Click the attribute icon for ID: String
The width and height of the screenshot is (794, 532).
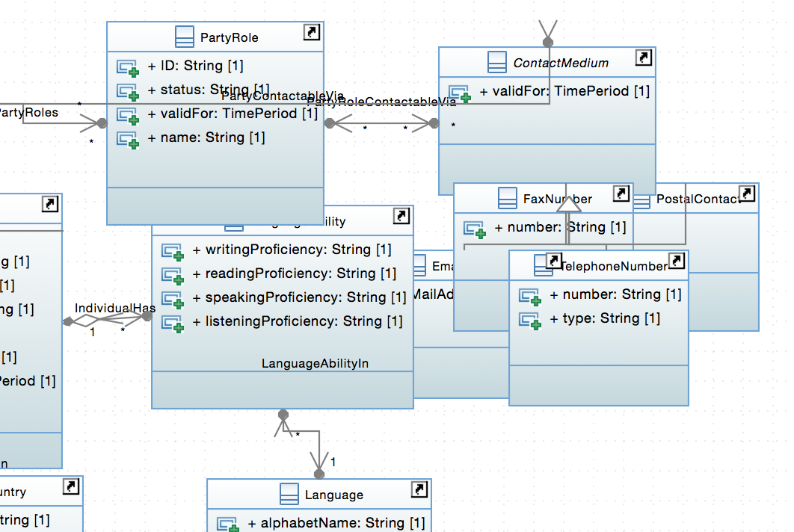point(127,67)
